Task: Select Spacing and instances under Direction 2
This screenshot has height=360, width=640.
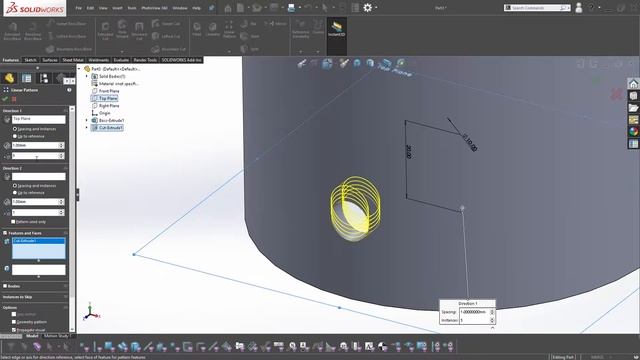Action: (15, 185)
